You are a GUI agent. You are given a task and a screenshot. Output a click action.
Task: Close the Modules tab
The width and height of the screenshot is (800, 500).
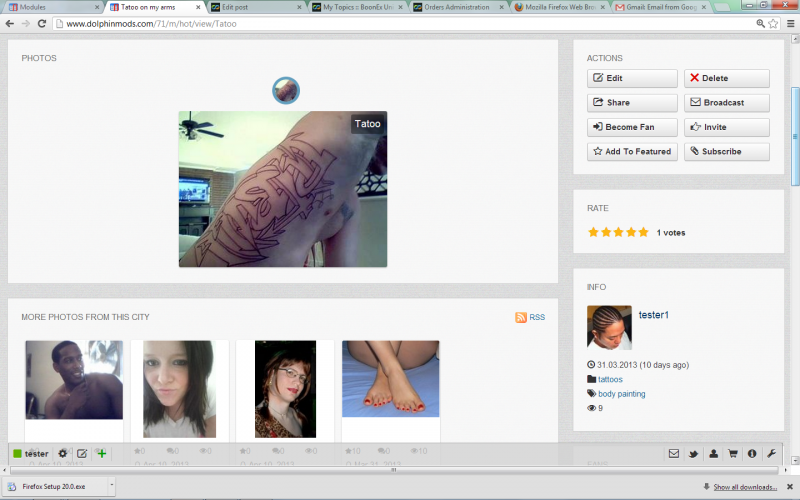(x=97, y=7)
